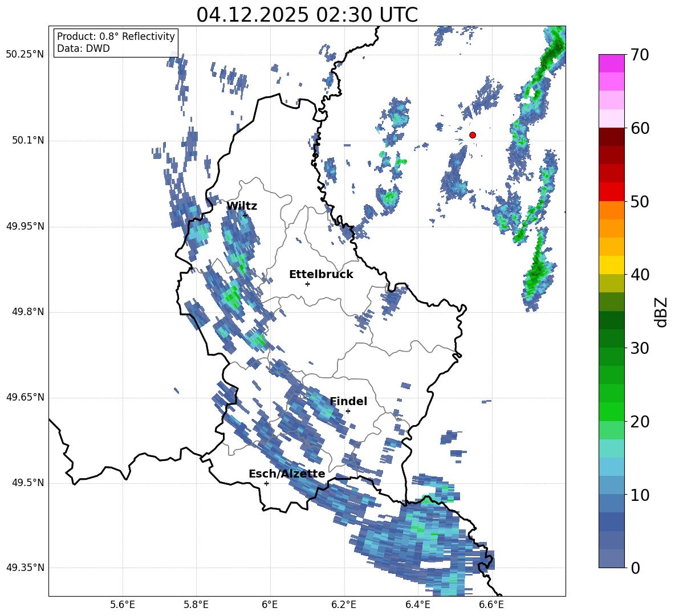Image resolution: width=675 pixels, height=616 pixels.
Task: Click the 6.2°E longitude label
Action: pos(344,605)
